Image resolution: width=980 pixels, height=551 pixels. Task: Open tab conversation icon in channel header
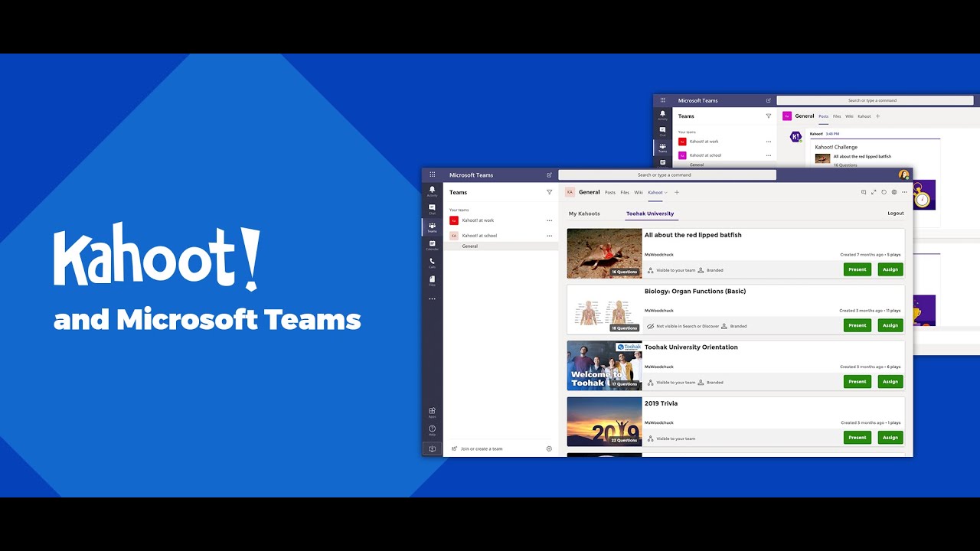coord(864,192)
